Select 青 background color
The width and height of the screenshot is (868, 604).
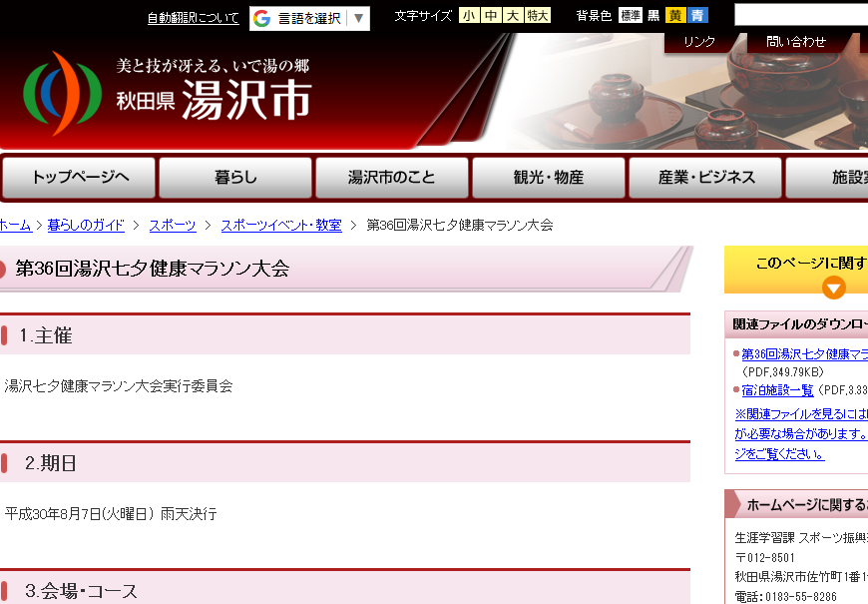point(697,16)
